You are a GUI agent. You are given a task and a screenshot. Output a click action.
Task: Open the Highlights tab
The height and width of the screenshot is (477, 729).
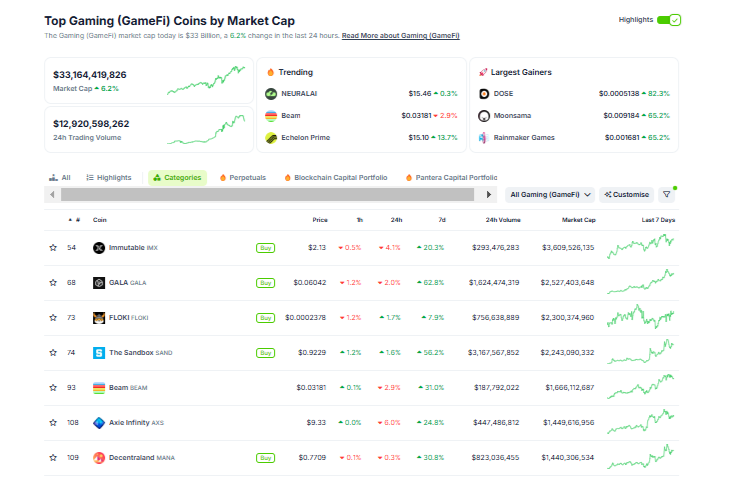[109, 178]
